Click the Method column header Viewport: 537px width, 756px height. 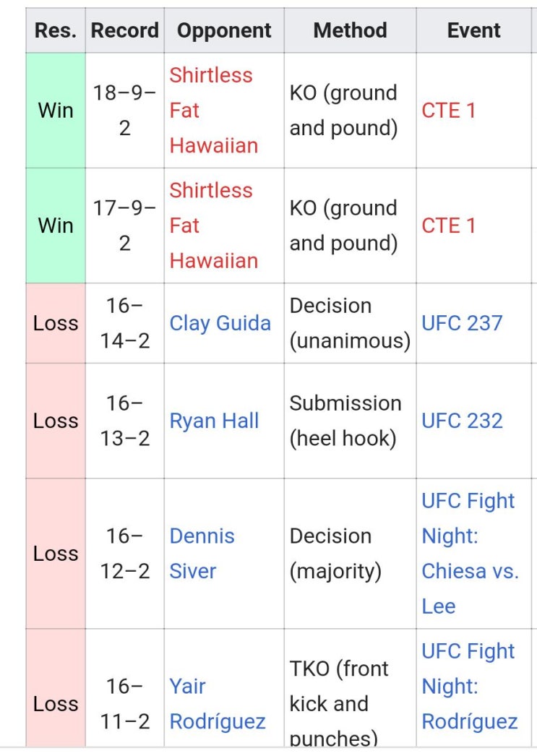(350, 30)
